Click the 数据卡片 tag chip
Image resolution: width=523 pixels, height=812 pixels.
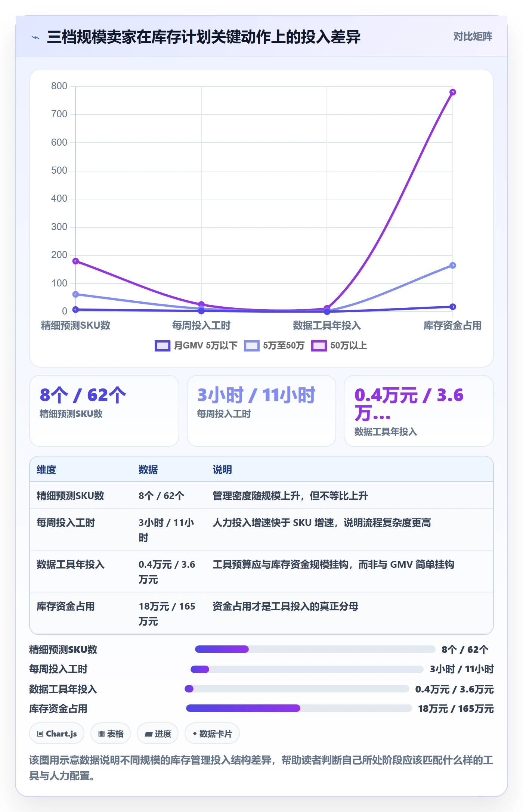point(212,734)
